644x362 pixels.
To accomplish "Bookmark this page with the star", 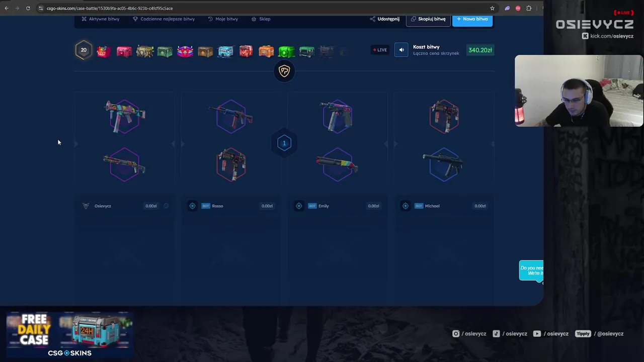I will pyautogui.click(x=492, y=8).
